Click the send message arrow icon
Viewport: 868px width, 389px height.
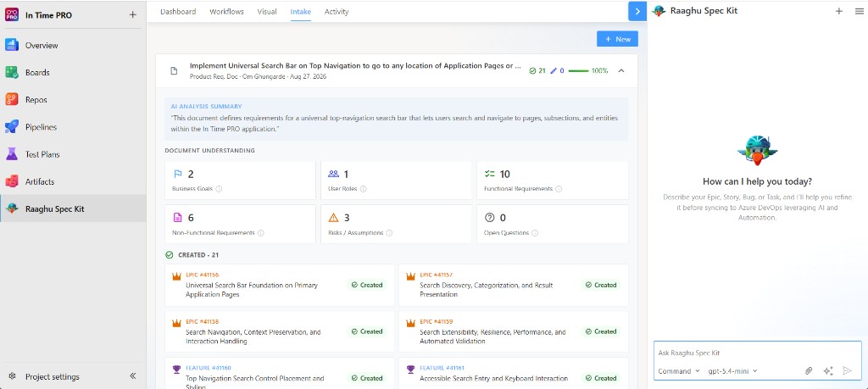[847, 371]
